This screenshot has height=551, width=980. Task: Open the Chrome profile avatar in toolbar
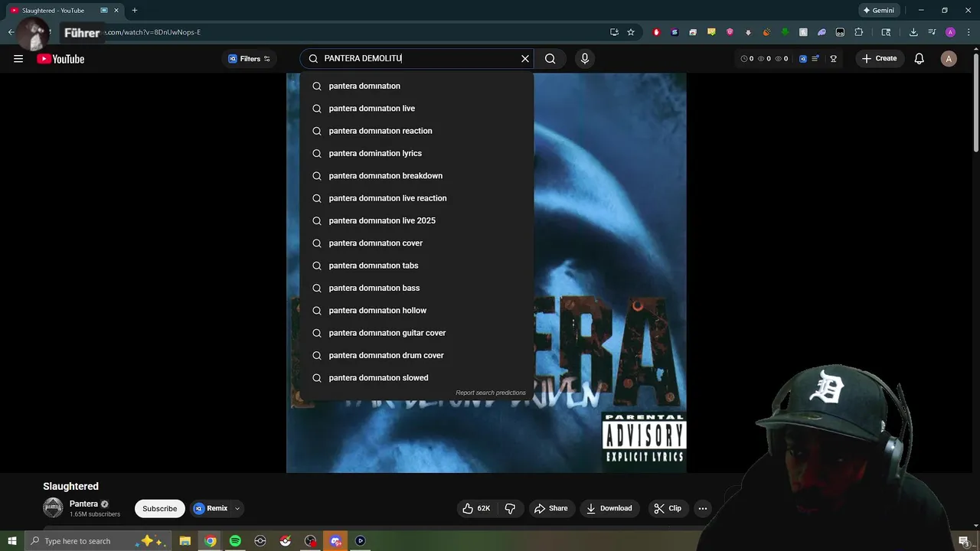pos(950,32)
